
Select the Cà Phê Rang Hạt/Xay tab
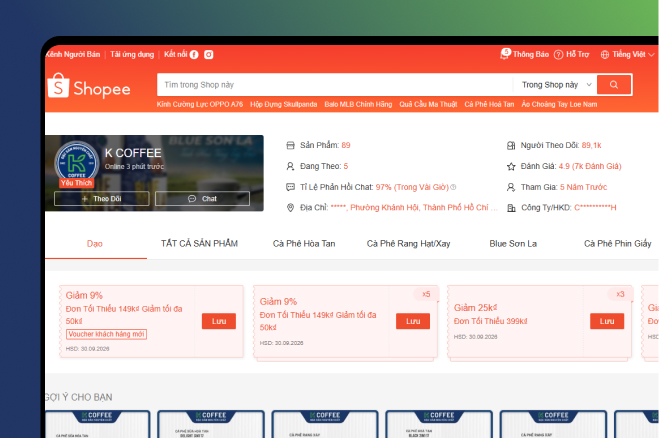point(408,244)
